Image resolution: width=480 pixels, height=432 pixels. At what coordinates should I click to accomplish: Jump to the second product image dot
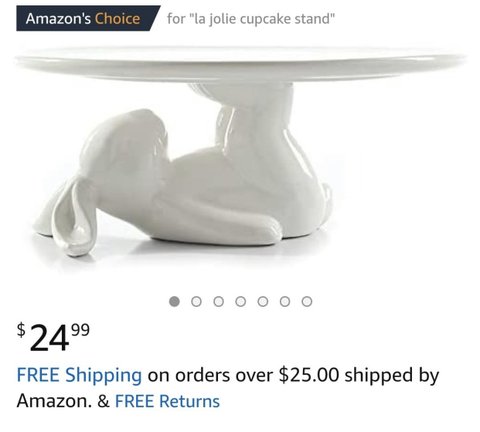[196, 302]
